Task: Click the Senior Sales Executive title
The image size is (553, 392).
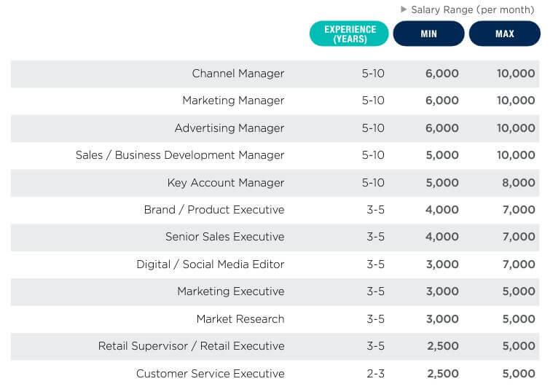Action: coord(224,237)
